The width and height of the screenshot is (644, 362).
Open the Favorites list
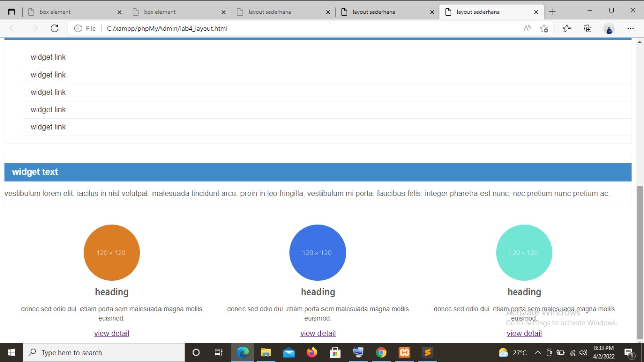pyautogui.click(x=567, y=28)
